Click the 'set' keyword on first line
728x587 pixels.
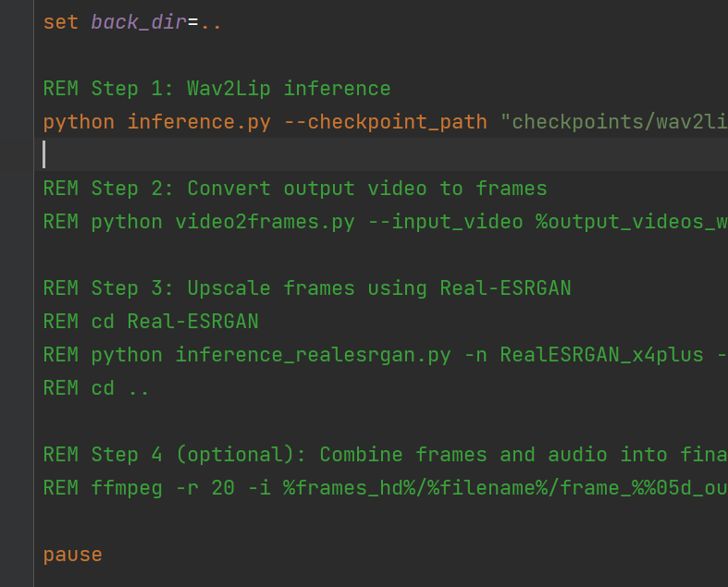[60, 22]
